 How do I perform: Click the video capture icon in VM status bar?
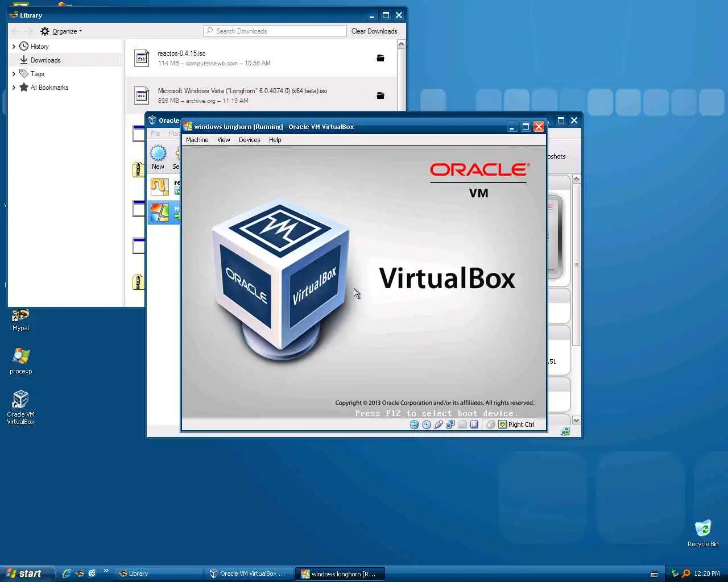pos(474,425)
